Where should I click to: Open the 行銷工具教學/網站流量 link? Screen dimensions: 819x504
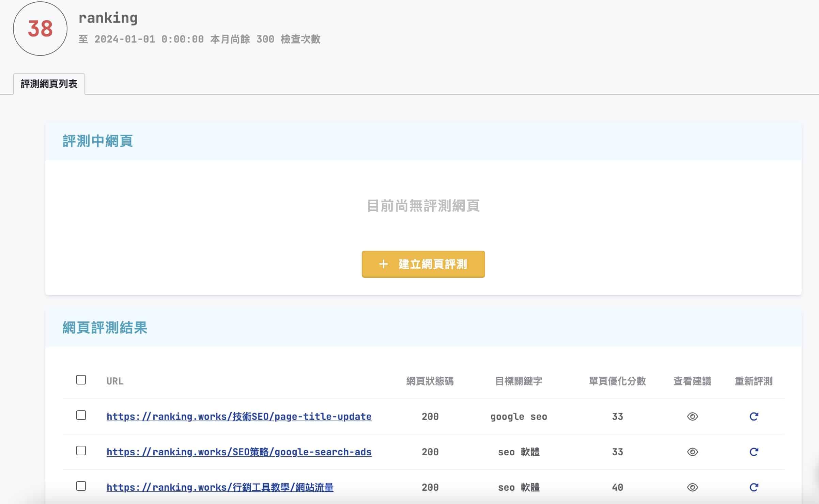(x=220, y=487)
